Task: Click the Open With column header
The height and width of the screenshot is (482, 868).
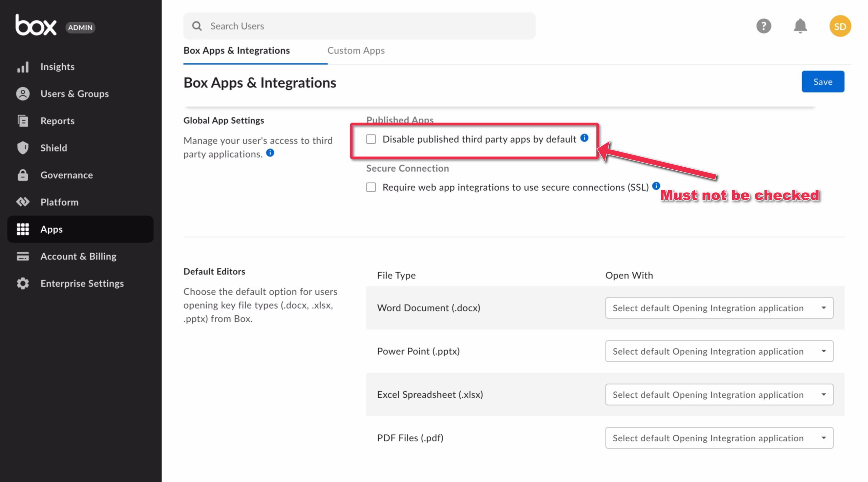Action: (629, 275)
